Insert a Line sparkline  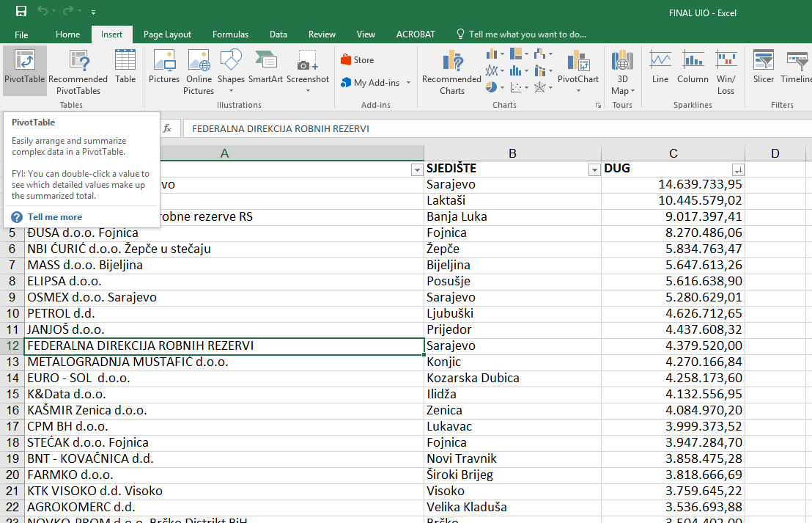[x=660, y=66]
